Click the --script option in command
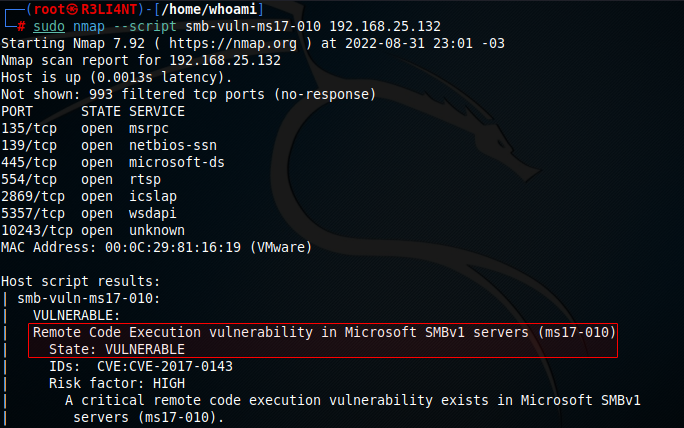This screenshot has height=428, width=684. point(145,26)
